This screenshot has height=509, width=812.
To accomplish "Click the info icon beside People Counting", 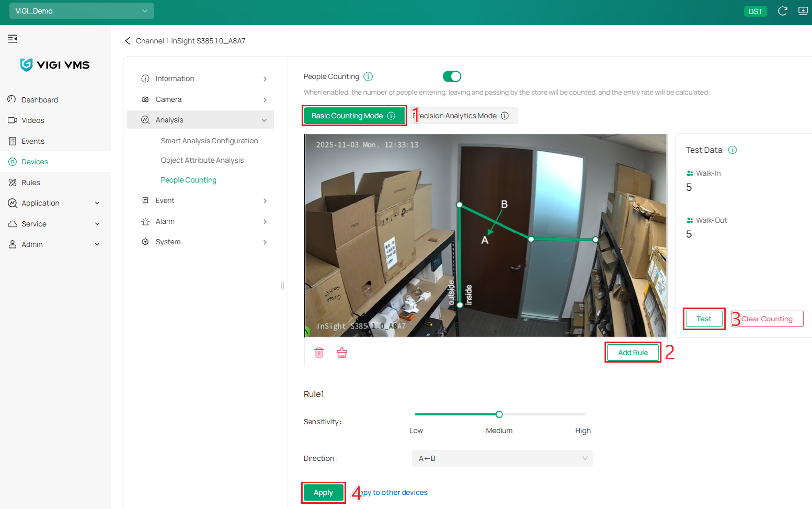I will click(x=368, y=77).
